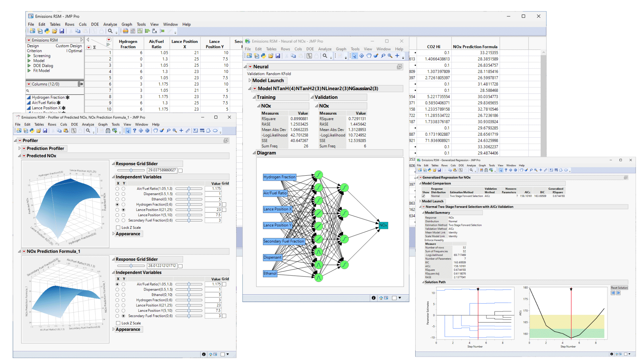The image size is (644, 362).
Task: Toggle the Show checkbox in Model Comparison table
Action: coord(423,196)
